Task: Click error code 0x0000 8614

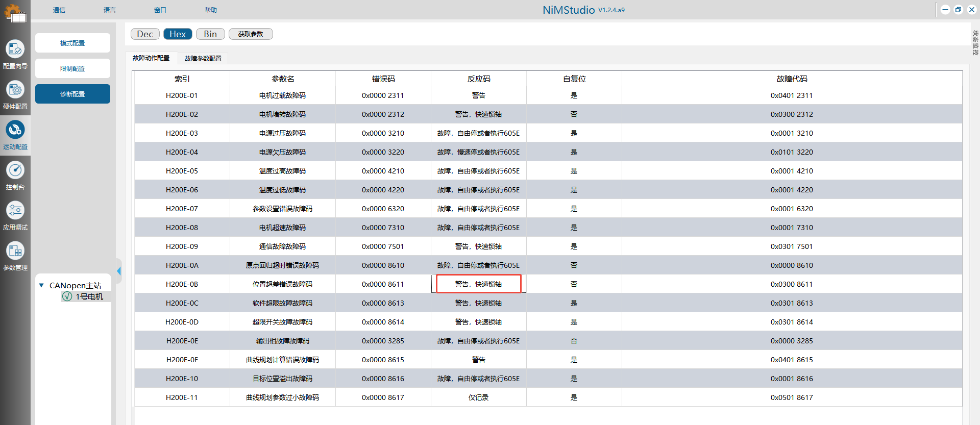Action: (x=383, y=322)
